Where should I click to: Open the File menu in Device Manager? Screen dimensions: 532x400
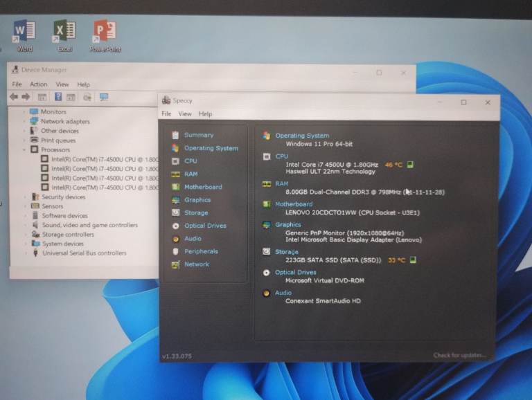pos(17,84)
